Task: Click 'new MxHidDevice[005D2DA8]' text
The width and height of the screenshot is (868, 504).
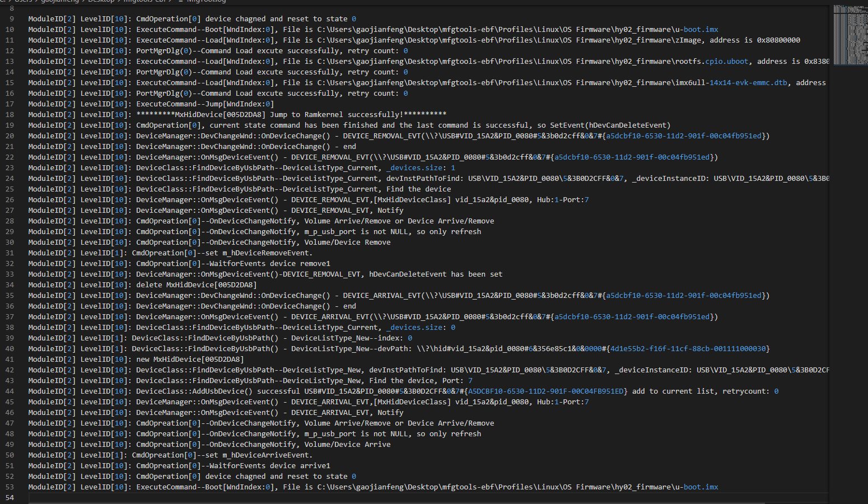Action: click(x=190, y=360)
